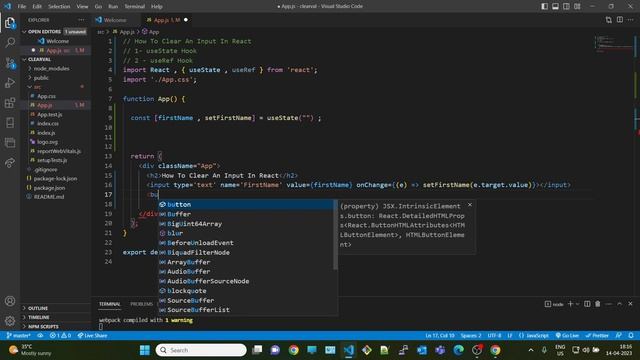Select the Terminal panel tab
This screenshot has height=360, width=640.
pyautogui.click(x=109, y=304)
